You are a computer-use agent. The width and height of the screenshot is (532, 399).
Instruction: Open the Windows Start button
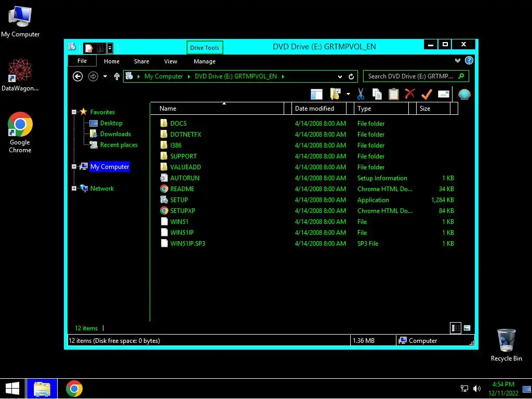click(x=12, y=389)
